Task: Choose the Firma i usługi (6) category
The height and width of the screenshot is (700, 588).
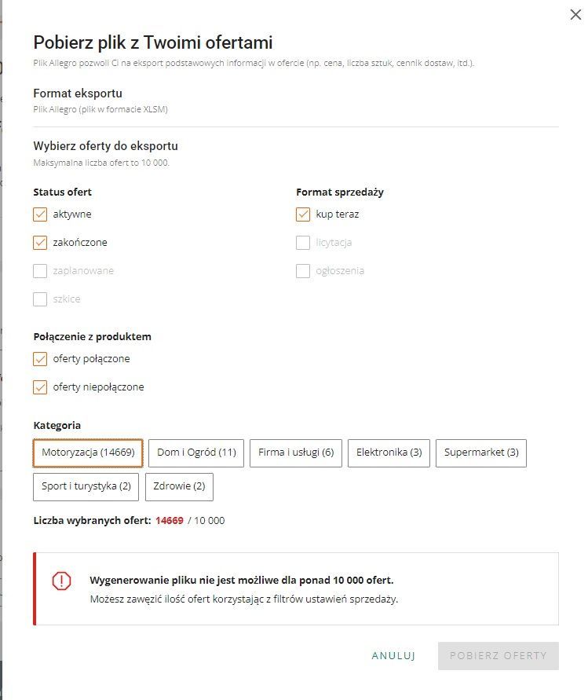Action: (296, 453)
